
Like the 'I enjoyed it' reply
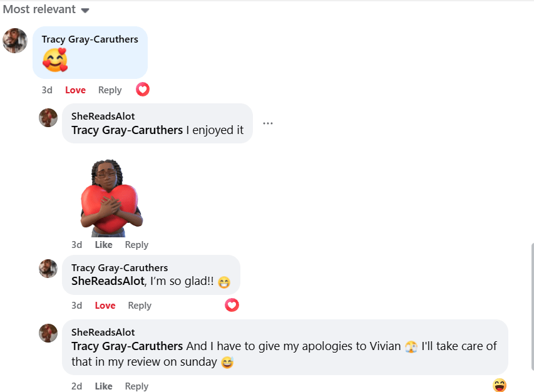(x=103, y=245)
